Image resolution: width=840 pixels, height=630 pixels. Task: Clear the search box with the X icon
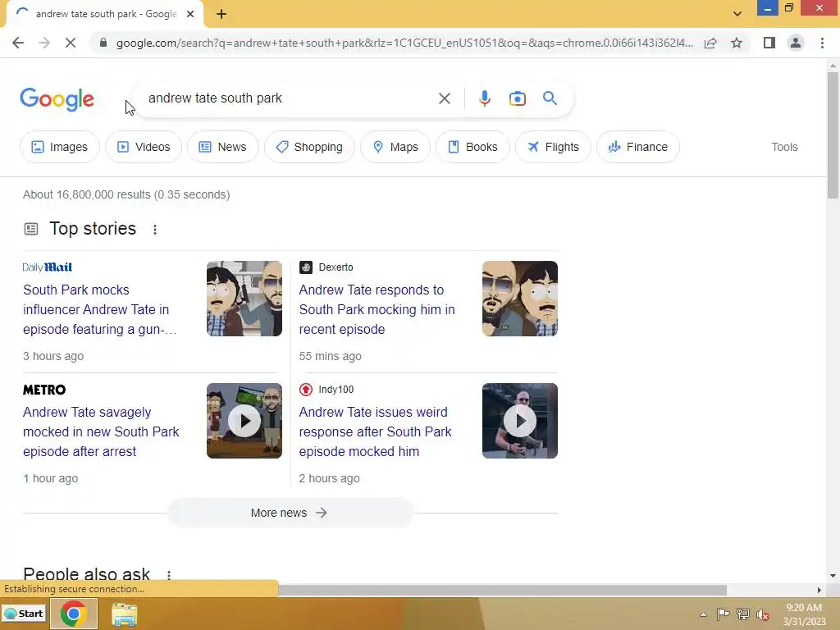click(444, 98)
